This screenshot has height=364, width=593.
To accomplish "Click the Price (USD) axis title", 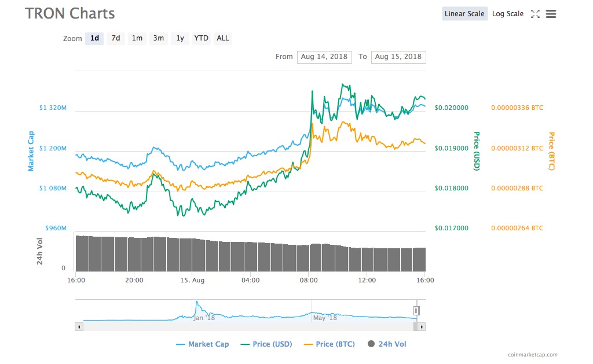I will (477, 151).
